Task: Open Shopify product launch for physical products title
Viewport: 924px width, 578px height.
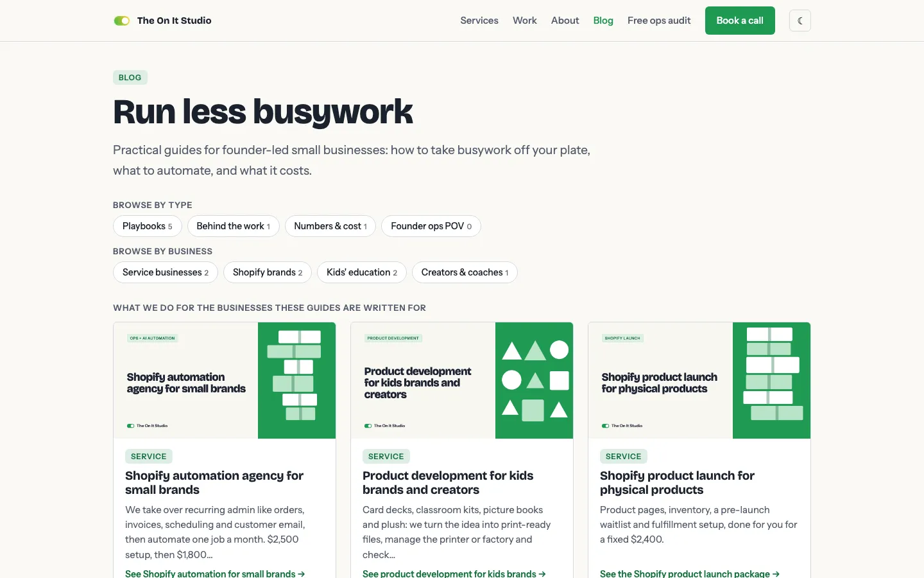Action: (x=677, y=482)
